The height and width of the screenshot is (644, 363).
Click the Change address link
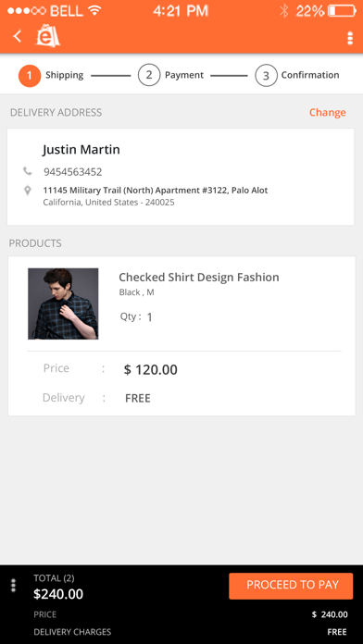coord(327,112)
